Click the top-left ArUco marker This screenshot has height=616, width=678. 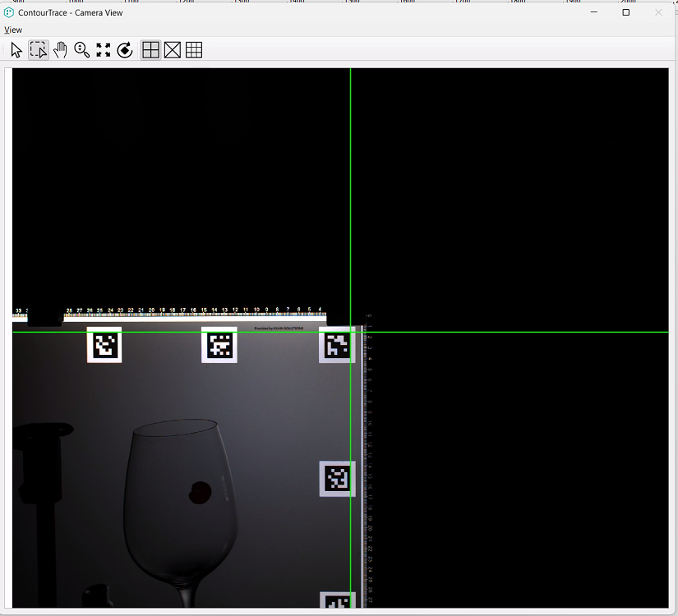(x=104, y=345)
